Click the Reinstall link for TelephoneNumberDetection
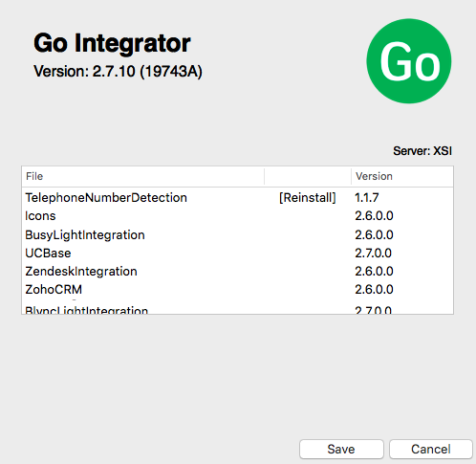Image resolution: width=476 pixels, height=464 pixels. (x=308, y=198)
